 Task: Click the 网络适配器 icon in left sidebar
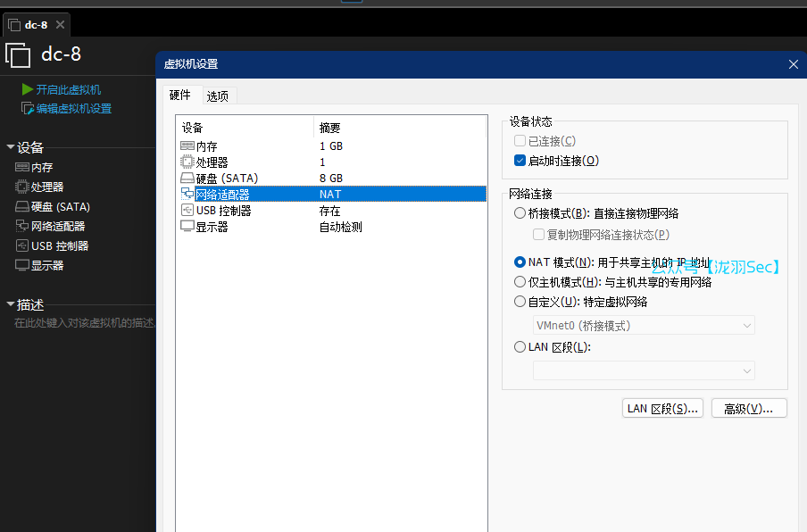(x=22, y=226)
